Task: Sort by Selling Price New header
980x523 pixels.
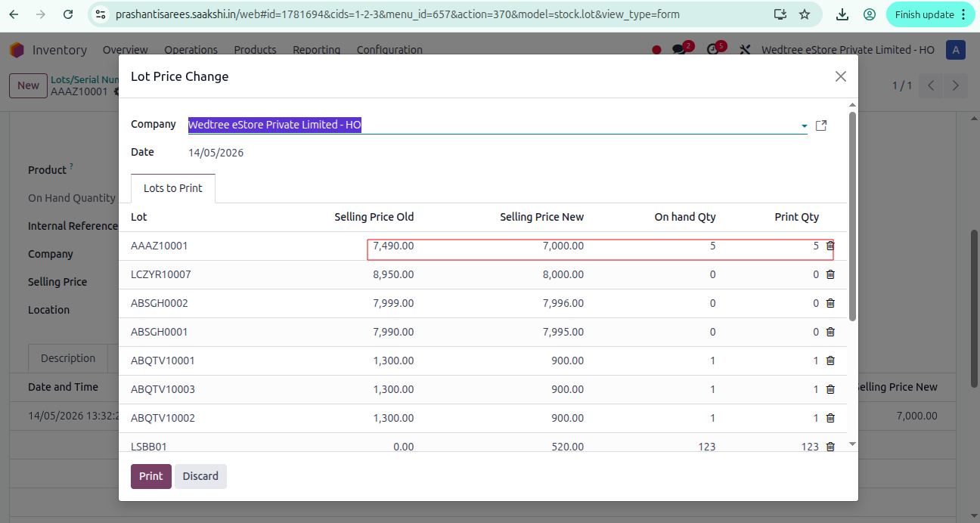Action: (x=541, y=217)
